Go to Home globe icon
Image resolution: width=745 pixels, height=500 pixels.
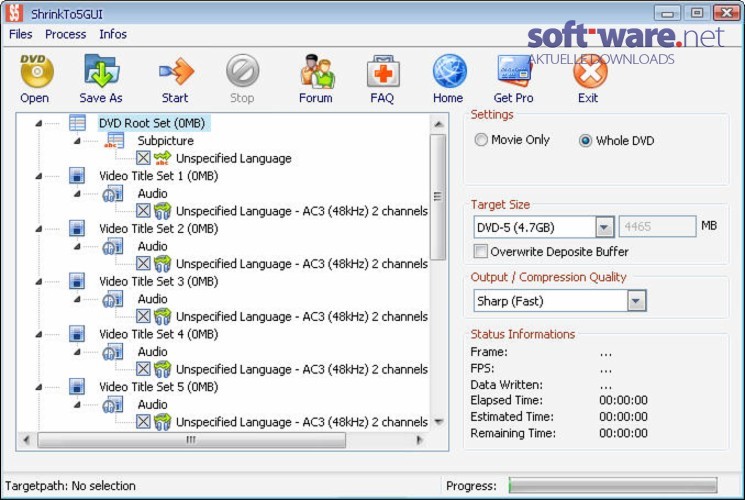tap(449, 71)
